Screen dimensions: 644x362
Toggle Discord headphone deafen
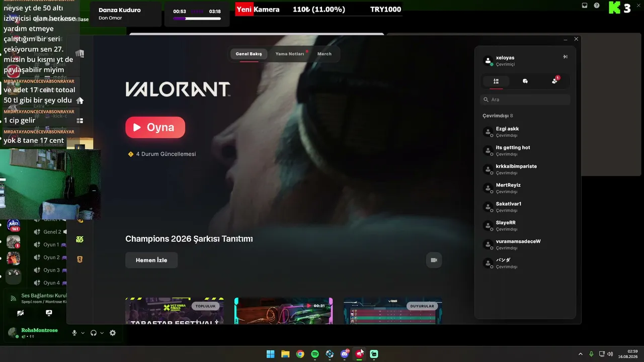[x=94, y=333]
